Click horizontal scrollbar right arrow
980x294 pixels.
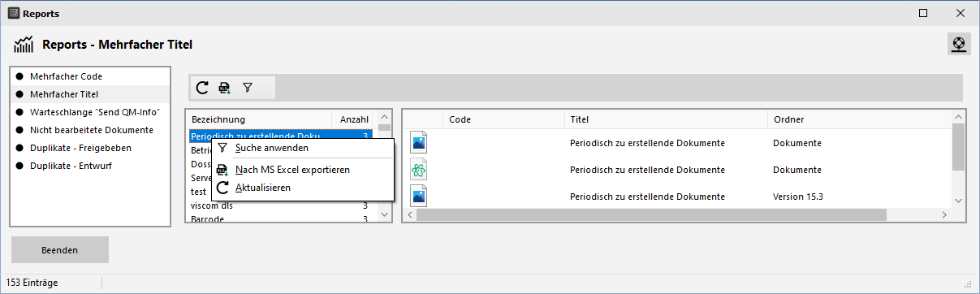[x=944, y=215]
